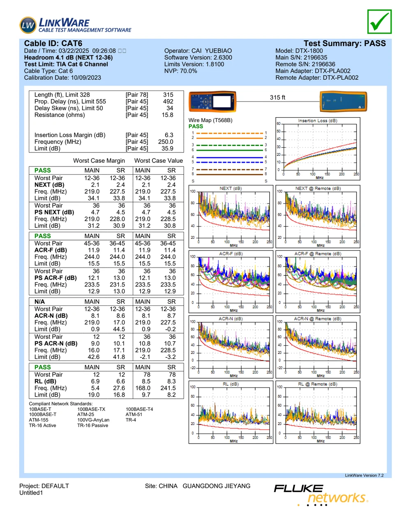This screenshot has height=532, width=411.
Task: Click the Fluke Networks logo
Action: click(x=321, y=495)
